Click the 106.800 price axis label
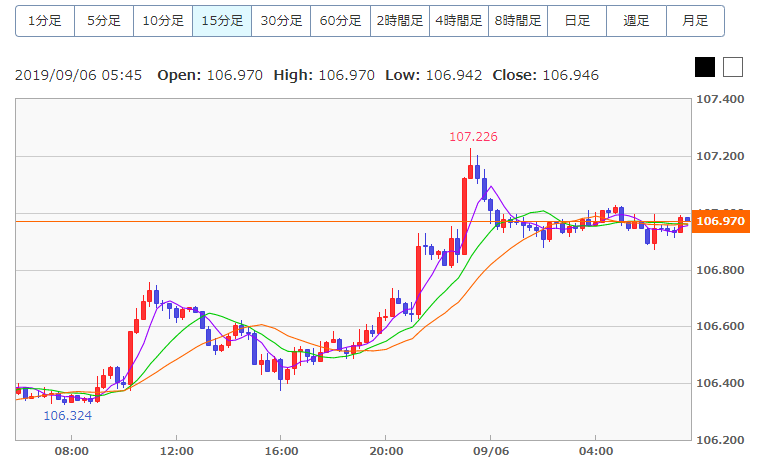766x466 pixels. (x=720, y=270)
